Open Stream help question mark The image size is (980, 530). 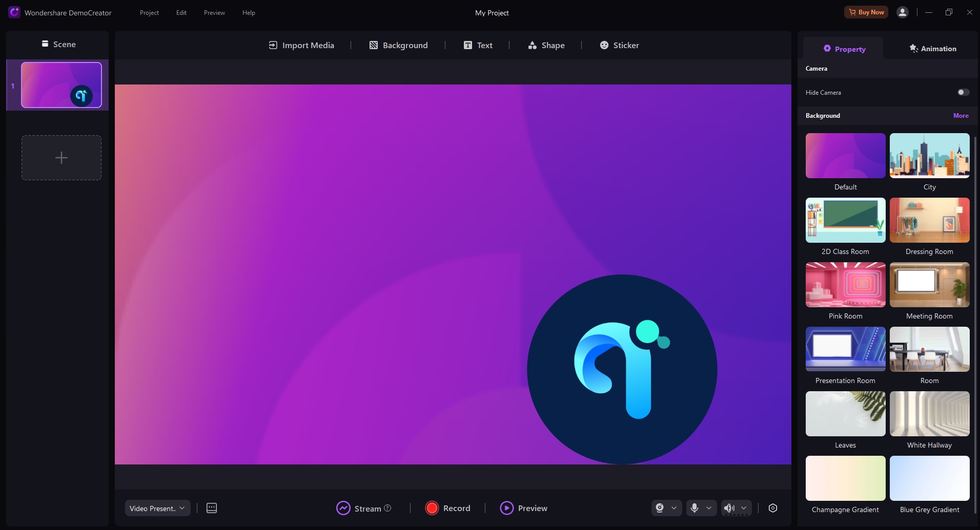click(x=387, y=508)
